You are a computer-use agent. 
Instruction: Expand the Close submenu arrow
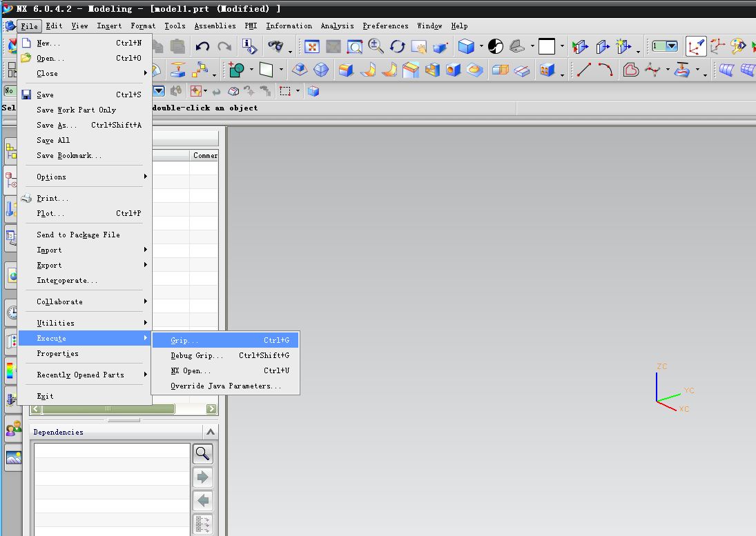(x=145, y=73)
